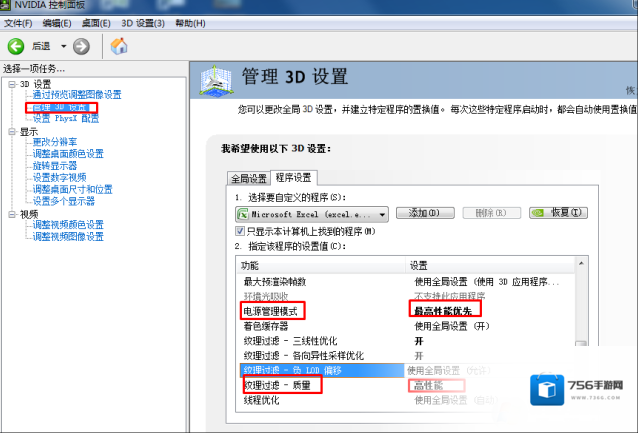Collapse the 3D 设置 tree node
The width and height of the screenshot is (638, 433).
click(12, 84)
